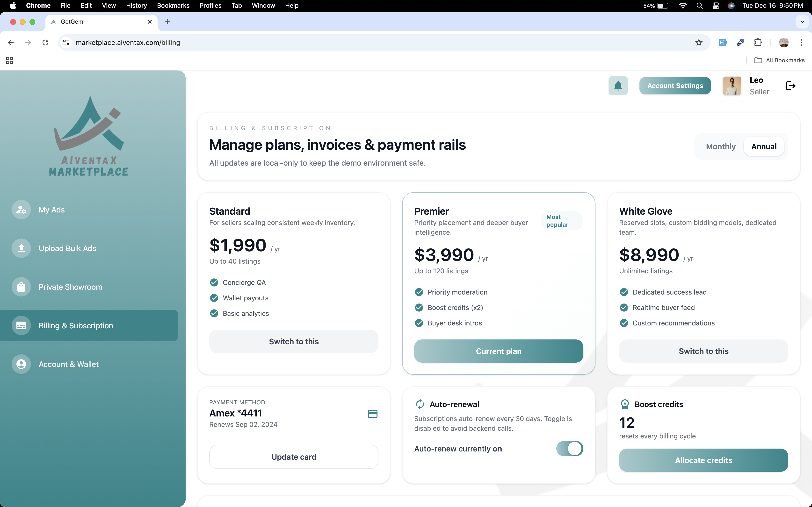Screen dimensions: 812x507
Task: Open Private Showroom bag icon
Action: point(21,287)
